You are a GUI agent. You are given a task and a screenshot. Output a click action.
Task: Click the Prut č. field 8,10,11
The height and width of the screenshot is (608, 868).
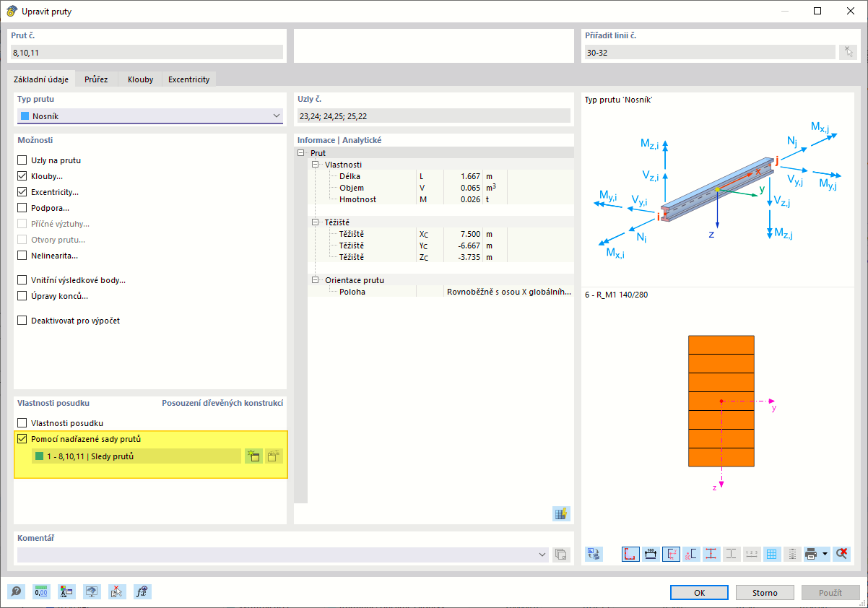147,52
